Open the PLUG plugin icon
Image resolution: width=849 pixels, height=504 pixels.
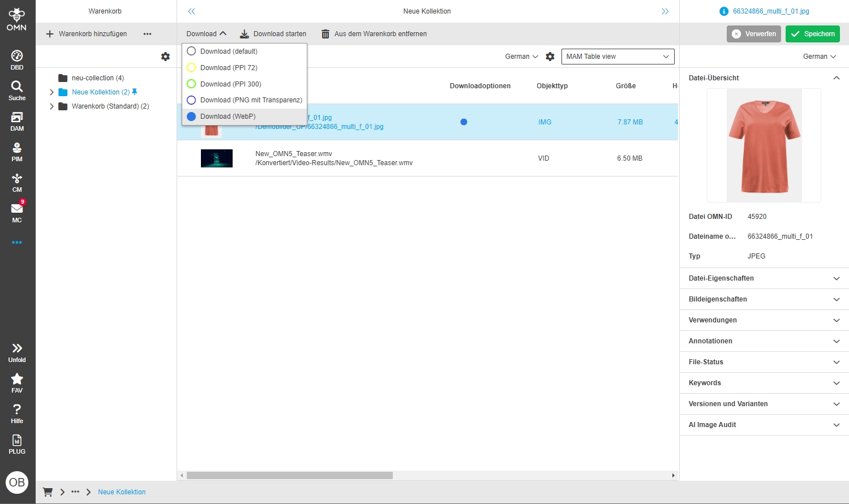tap(17, 443)
